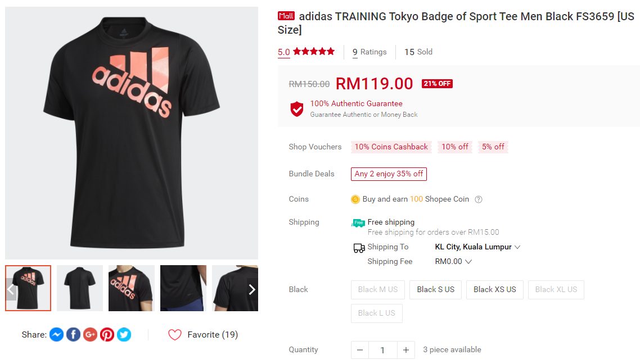Image resolution: width=640 pixels, height=364 pixels.
Task: Decrease quantity with the minus button
Action: tap(360, 350)
